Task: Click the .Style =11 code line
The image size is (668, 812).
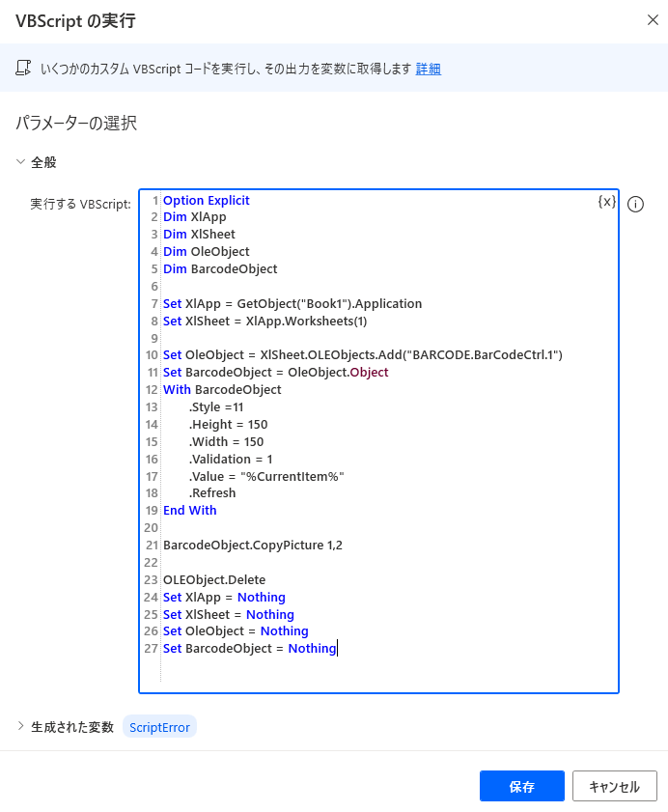Action: coord(216,406)
